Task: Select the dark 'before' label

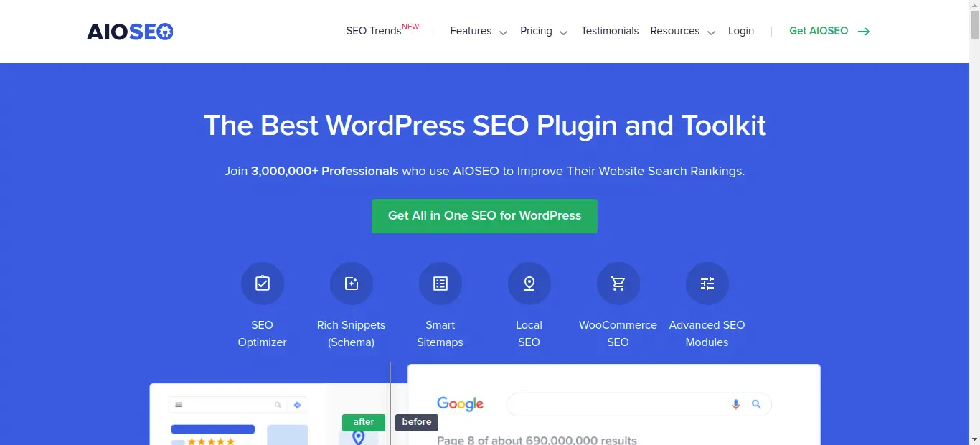Action: [417, 422]
